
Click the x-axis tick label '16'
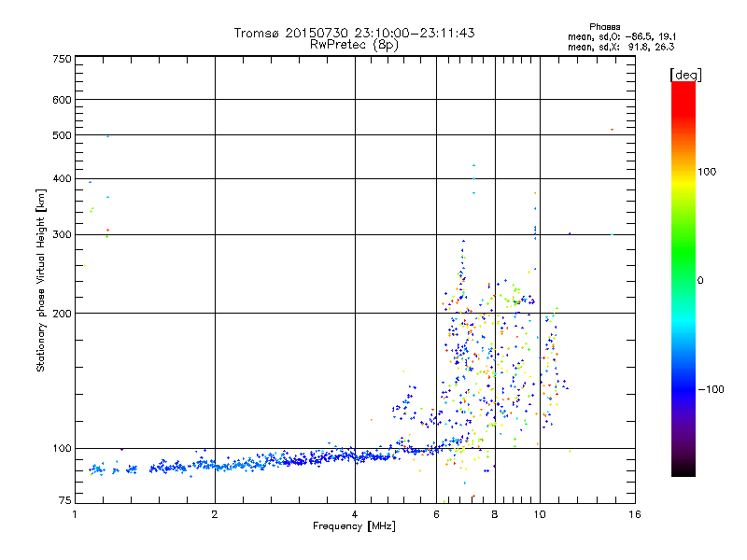coord(635,514)
